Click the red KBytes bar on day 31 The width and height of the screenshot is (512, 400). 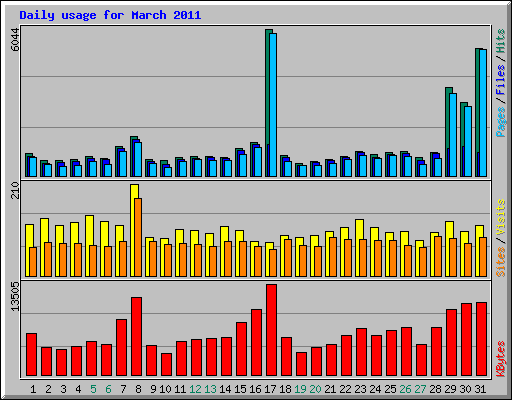click(x=481, y=339)
